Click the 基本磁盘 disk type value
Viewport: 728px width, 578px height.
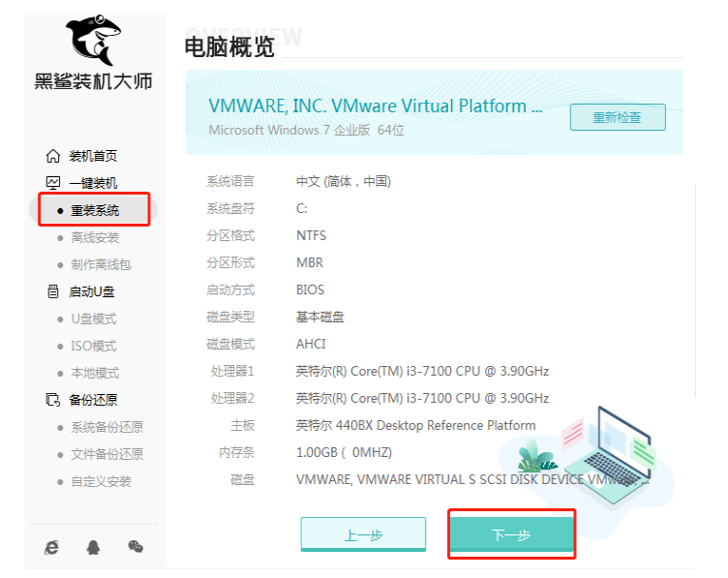click(319, 317)
